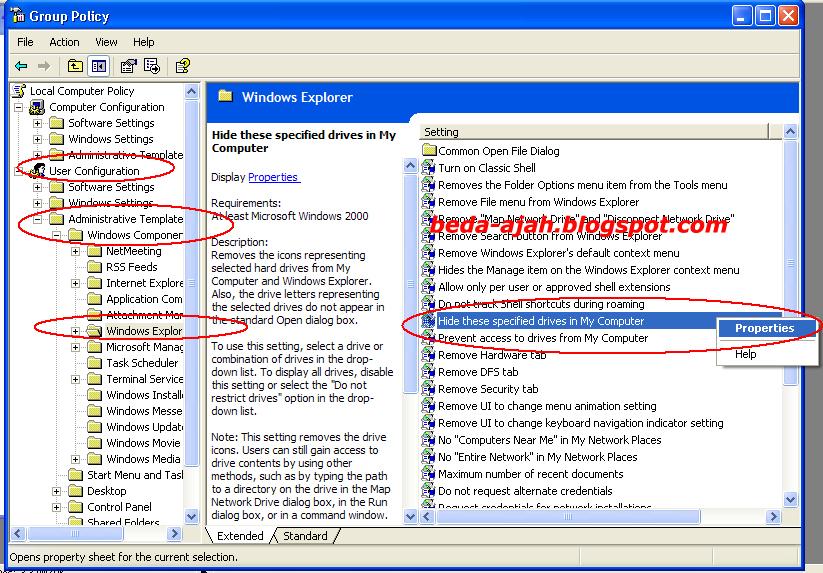823x573 pixels.
Task: Click the Desktop folder icon in tree
Action: (x=76, y=491)
